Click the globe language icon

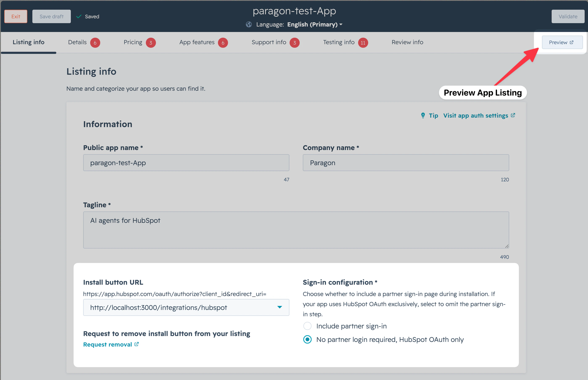tap(249, 24)
